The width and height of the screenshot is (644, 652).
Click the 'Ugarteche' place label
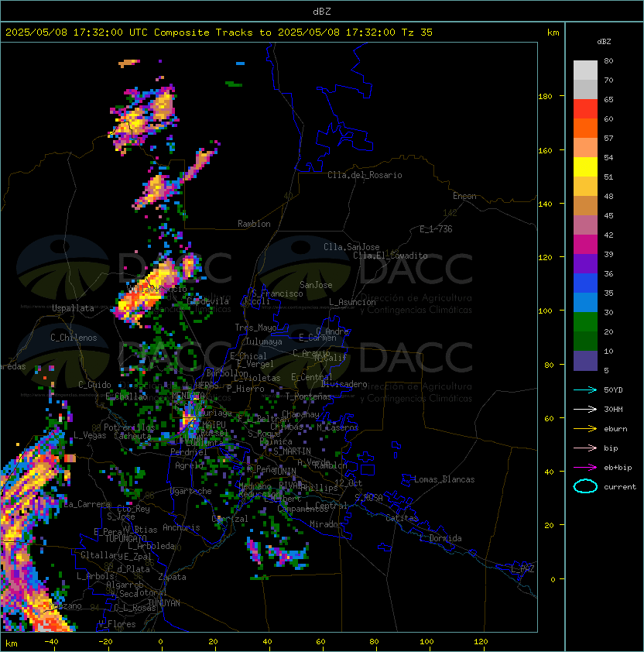(x=191, y=492)
